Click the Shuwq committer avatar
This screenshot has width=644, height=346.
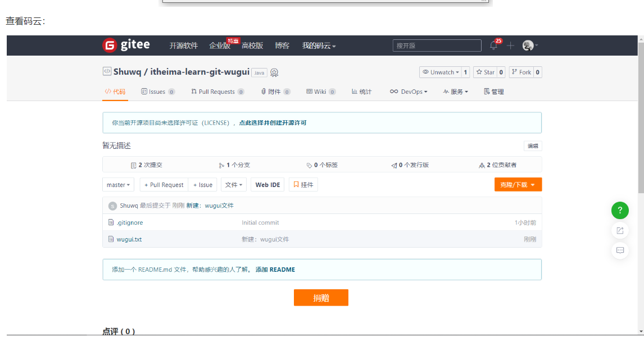pos(112,206)
